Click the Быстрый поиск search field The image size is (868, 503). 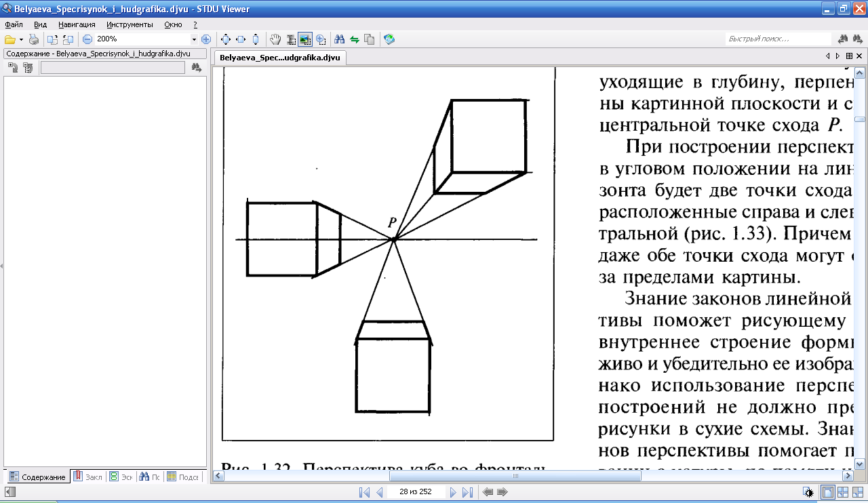click(x=778, y=39)
